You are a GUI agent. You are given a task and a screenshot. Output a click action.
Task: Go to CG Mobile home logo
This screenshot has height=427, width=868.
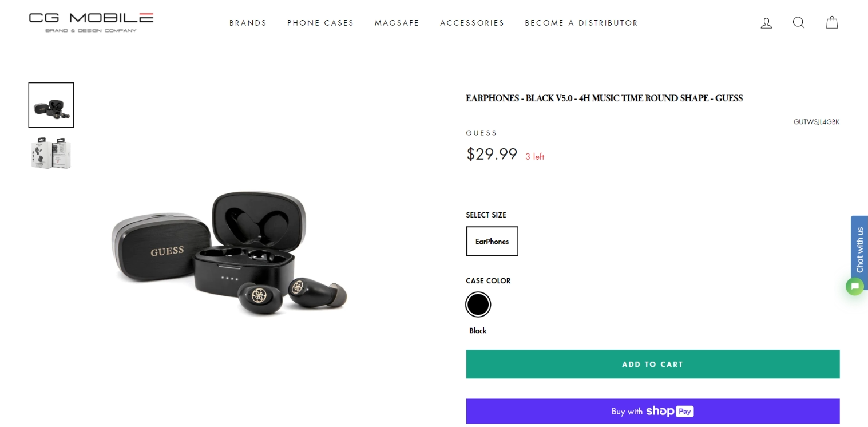click(x=91, y=22)
